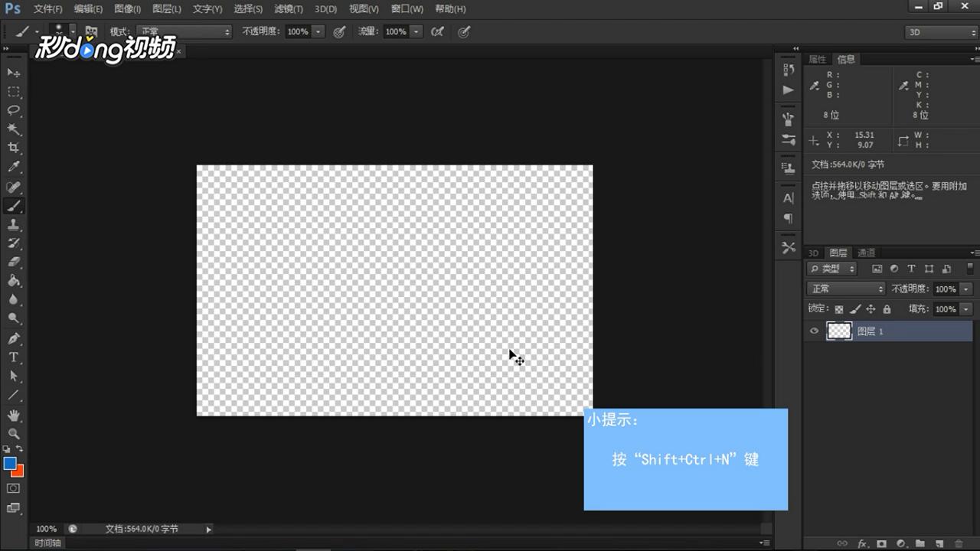This screenshot has width=980, height=551.
Task: Select the Move tool
Action: pos(14,73)
